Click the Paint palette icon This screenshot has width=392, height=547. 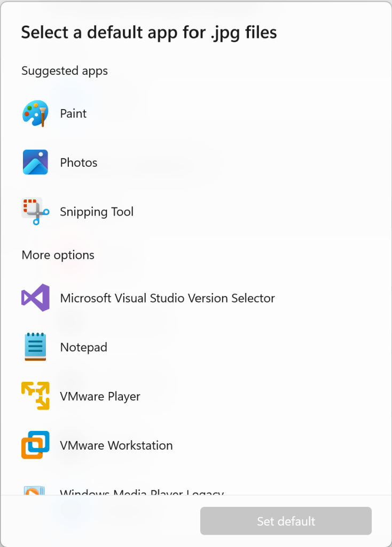35,113
